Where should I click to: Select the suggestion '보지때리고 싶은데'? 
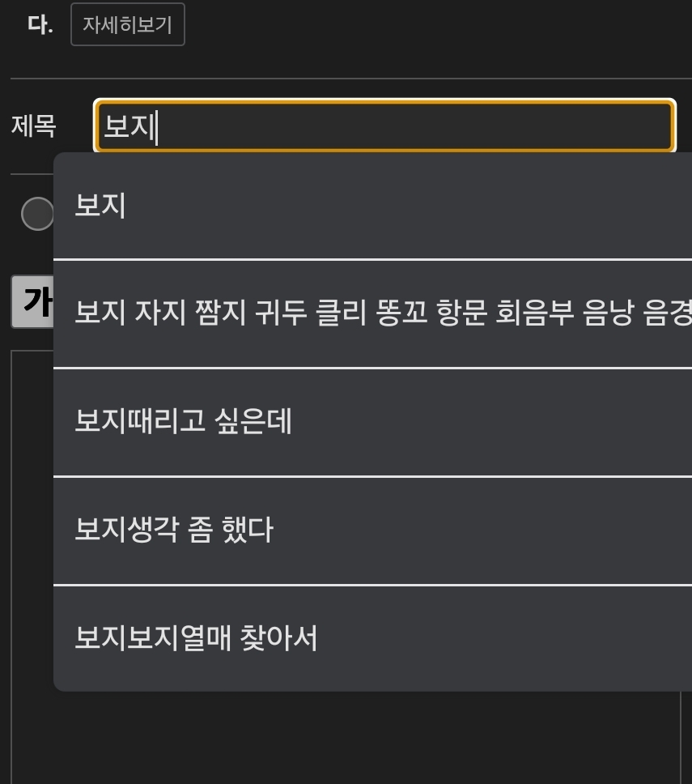pyautogui.click(x=183, y=421)
